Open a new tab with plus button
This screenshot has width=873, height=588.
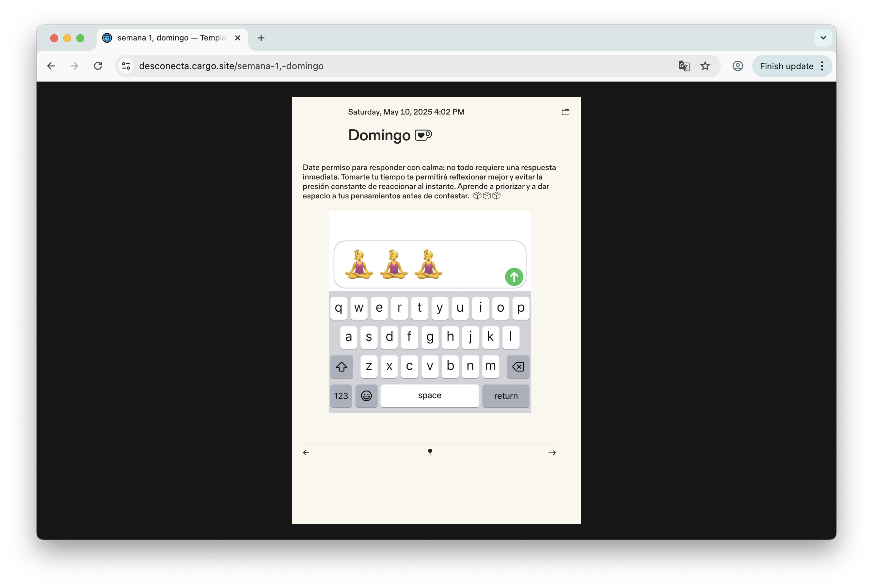261,38
